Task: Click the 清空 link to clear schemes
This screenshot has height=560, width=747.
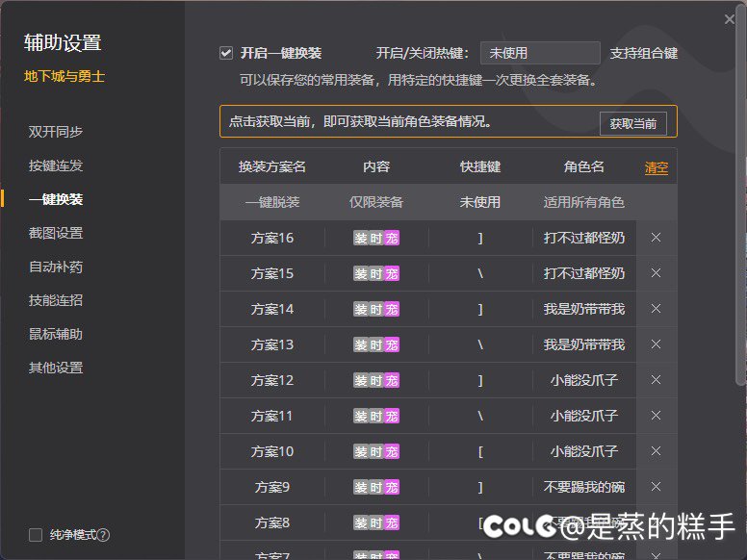Action: coord(657,167)
